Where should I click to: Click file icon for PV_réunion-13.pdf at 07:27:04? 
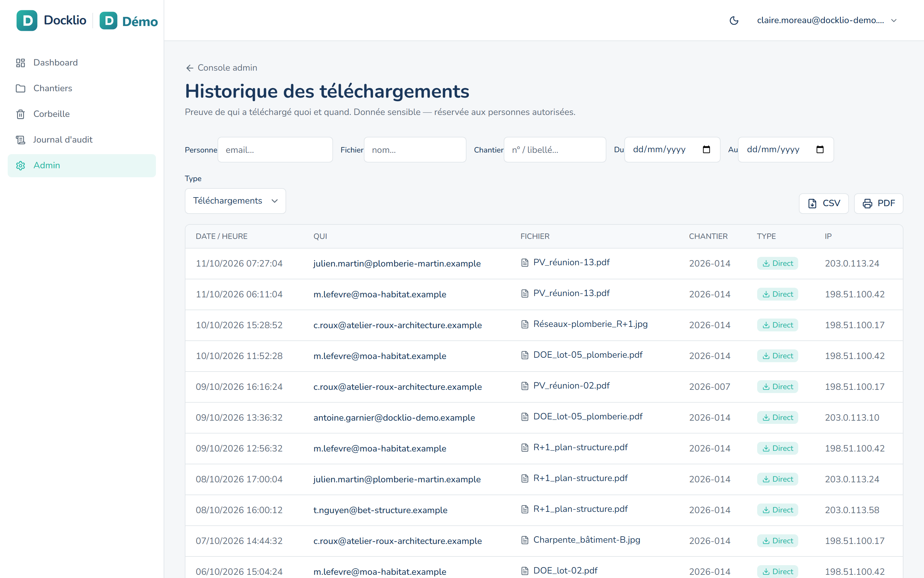click(525, 263)
